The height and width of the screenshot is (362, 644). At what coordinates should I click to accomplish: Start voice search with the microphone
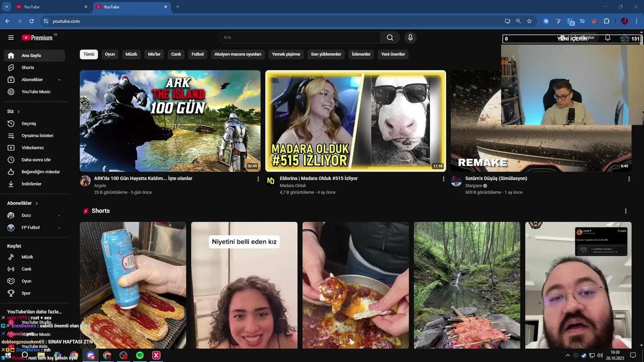pyautogui.click(x=411, y=38)
